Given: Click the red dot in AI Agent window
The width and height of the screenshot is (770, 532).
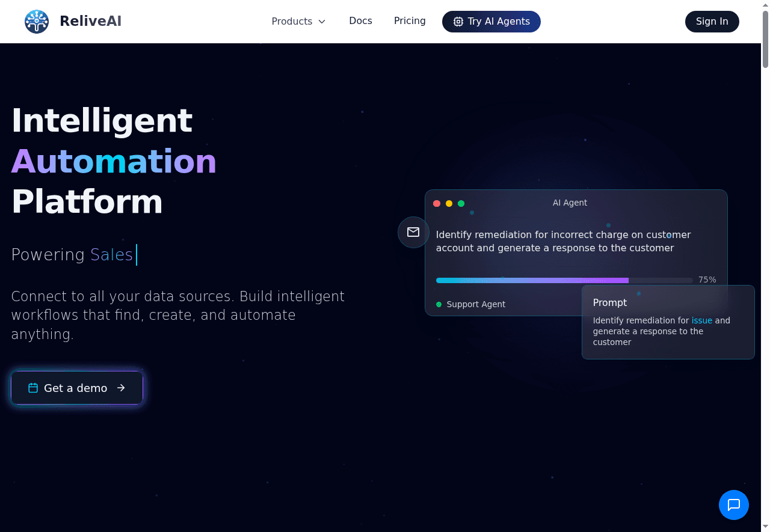Looking at the screenshot, I should tap(437, 204).
